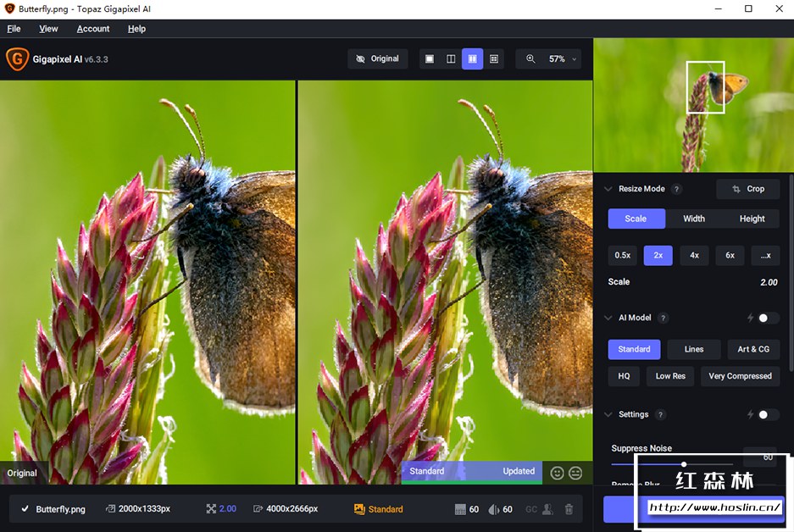Select the Height resize tab
This screenshot has width=794, height=532.
(x=752, y=219)
